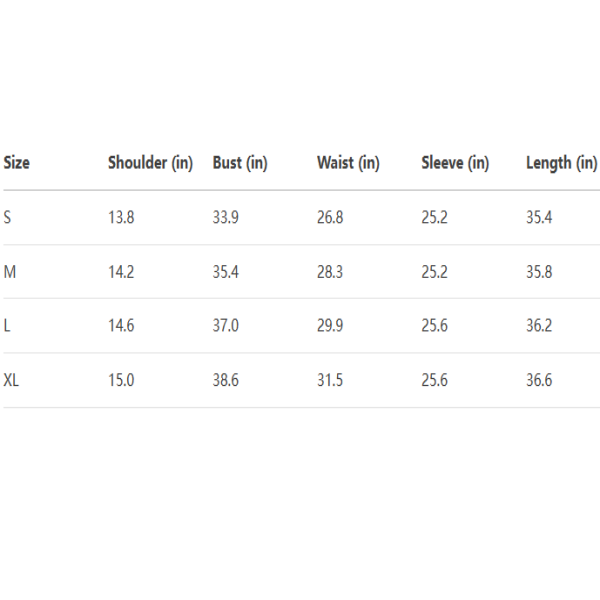Select the Sleeve (in) column header
600x600 pixels.
455,163
